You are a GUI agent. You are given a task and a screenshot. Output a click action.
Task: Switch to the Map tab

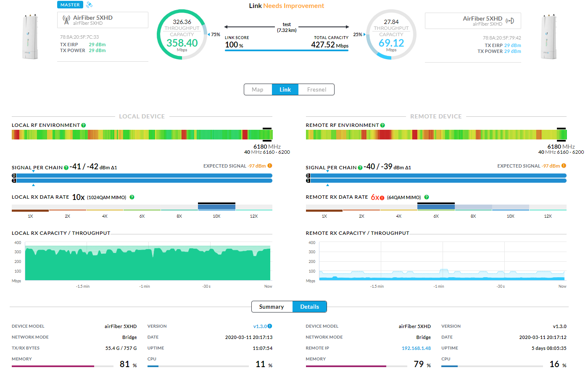coord(258,89)
